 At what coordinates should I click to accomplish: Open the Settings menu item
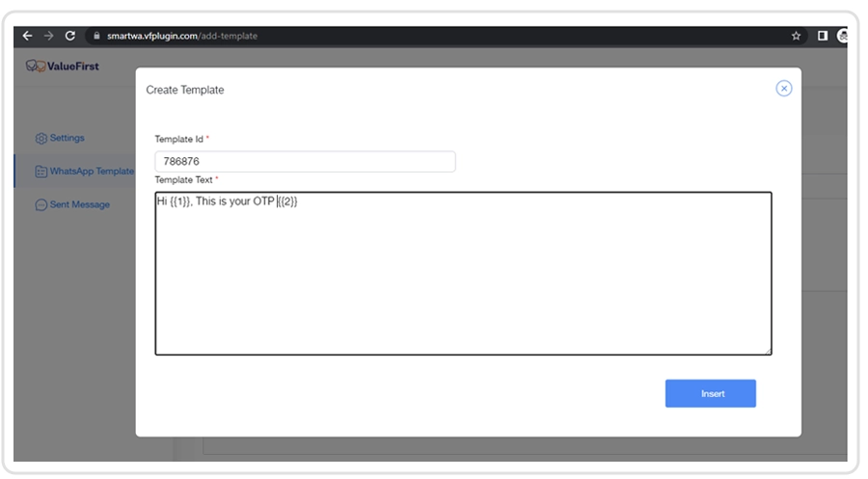coord(67,139)
